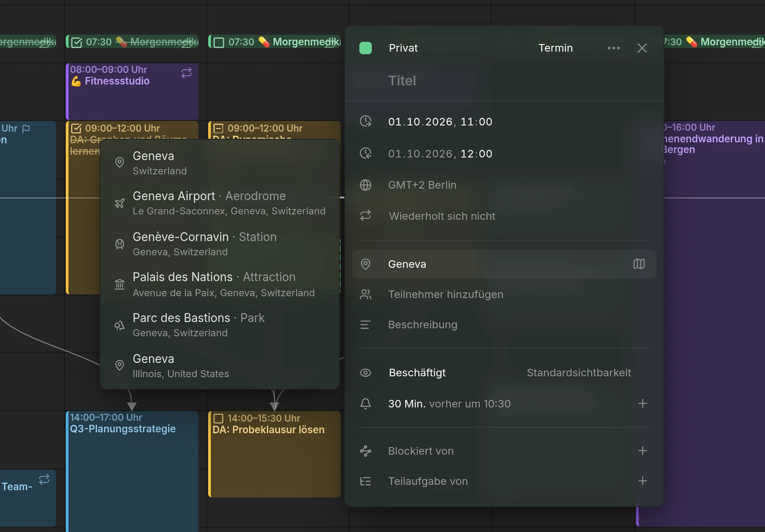Open the GMT+2 Berlin time zone selector
The height and width of the screenshot is (532, 765).
(422, 185)
